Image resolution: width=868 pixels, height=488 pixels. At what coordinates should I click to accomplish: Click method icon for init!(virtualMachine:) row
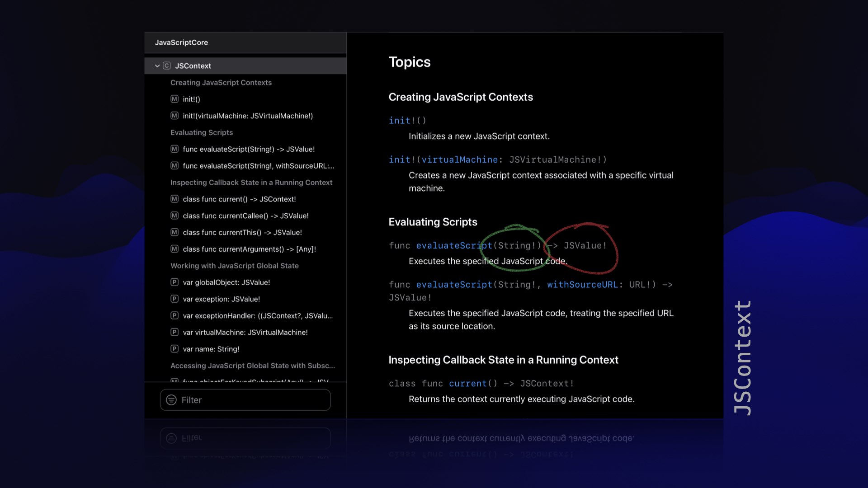pyautogui.click(x=175, y=116)
